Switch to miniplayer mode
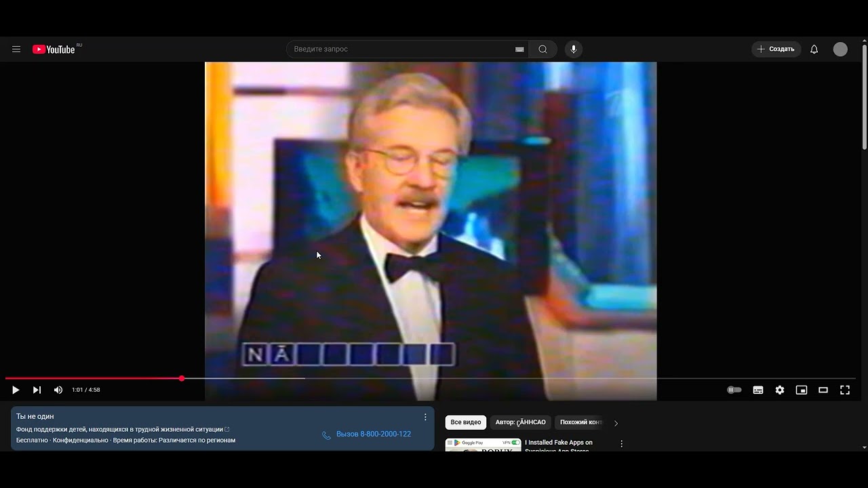The image size is (868, 488). tap(802, 390)
